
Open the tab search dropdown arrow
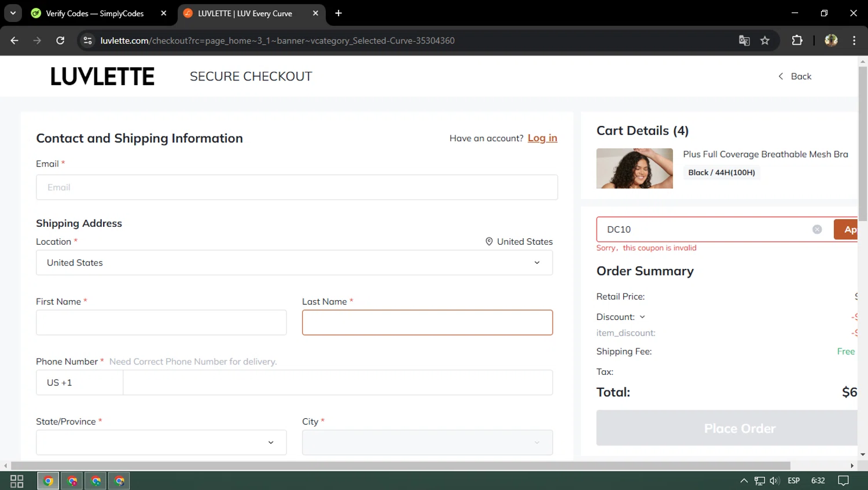point(13,13)
